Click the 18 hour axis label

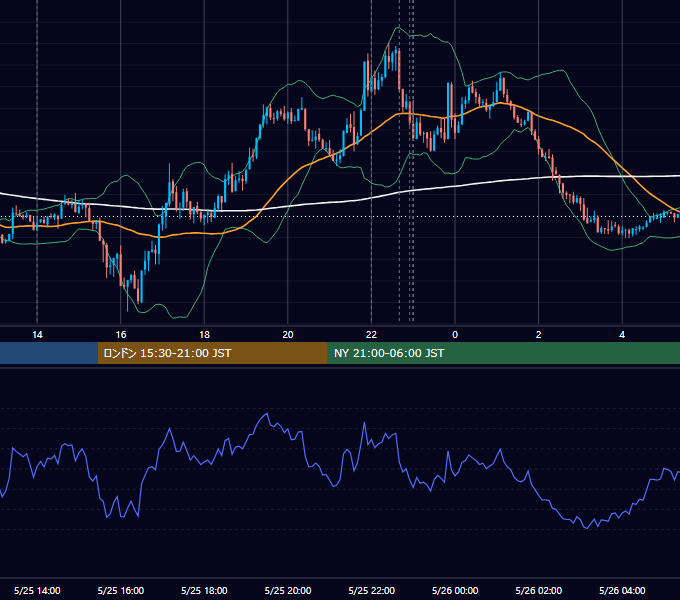204,335
